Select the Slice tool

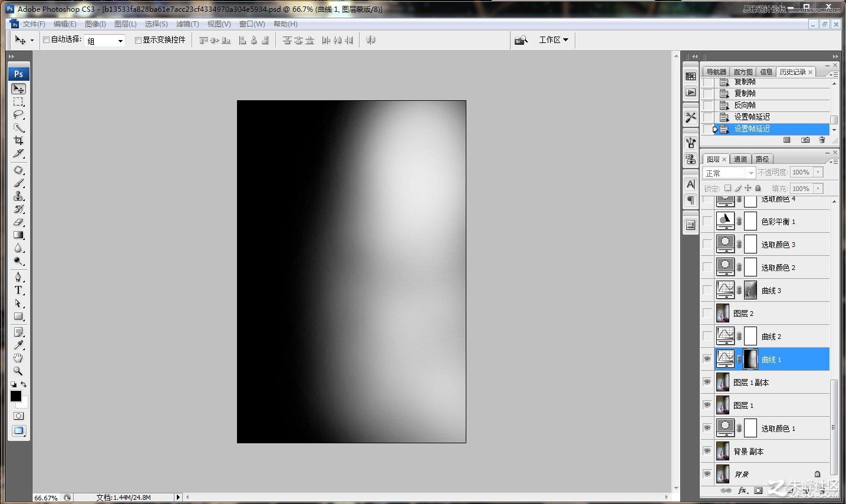click(18, 154)
